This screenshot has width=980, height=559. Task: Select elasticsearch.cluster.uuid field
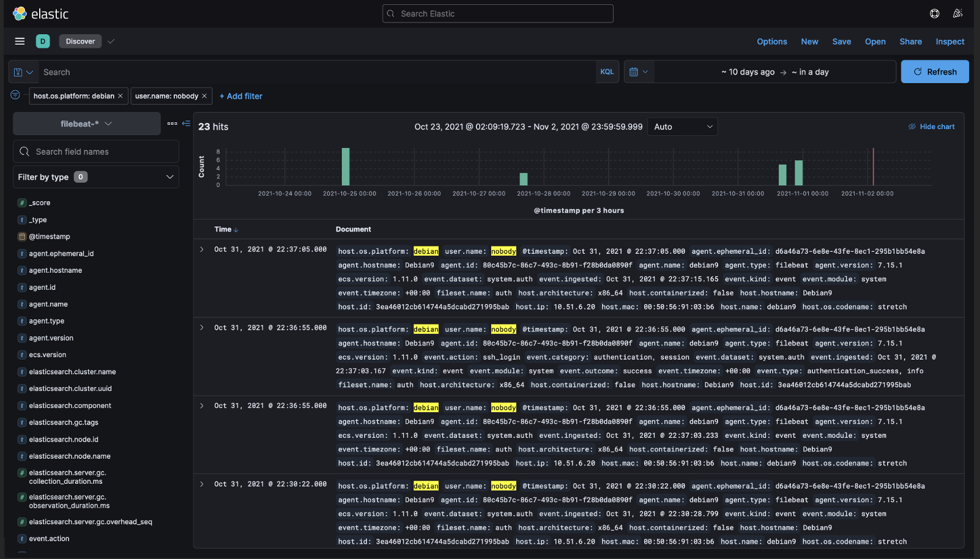[70, 388]
